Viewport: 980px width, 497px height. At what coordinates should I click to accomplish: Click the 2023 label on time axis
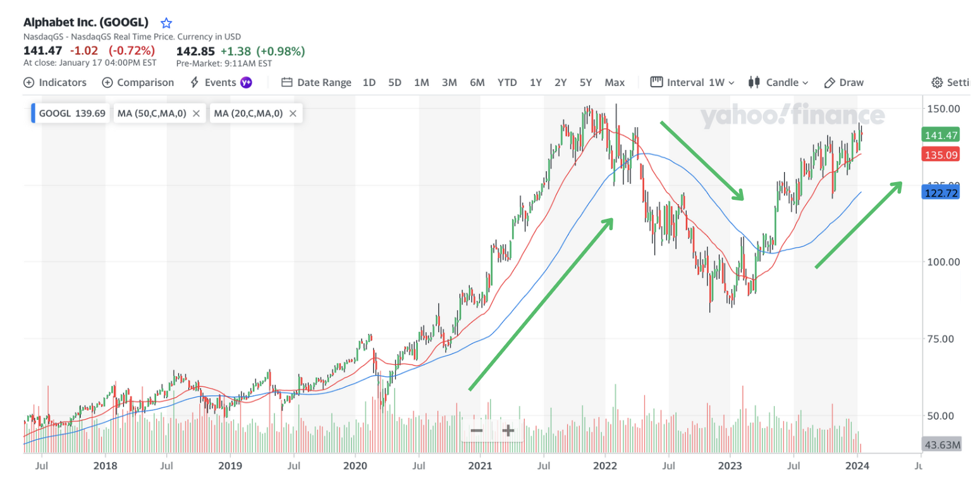[x=730, y=466]
